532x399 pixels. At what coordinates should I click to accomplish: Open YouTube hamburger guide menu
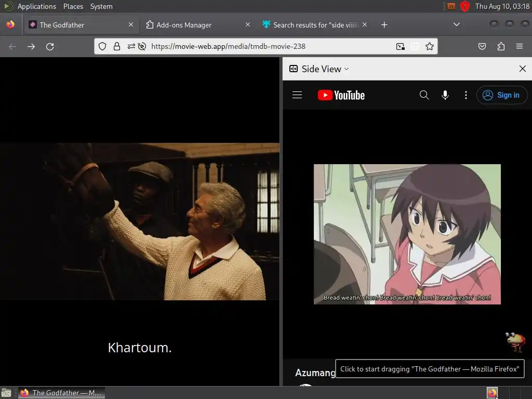click(x=297, y=95)
